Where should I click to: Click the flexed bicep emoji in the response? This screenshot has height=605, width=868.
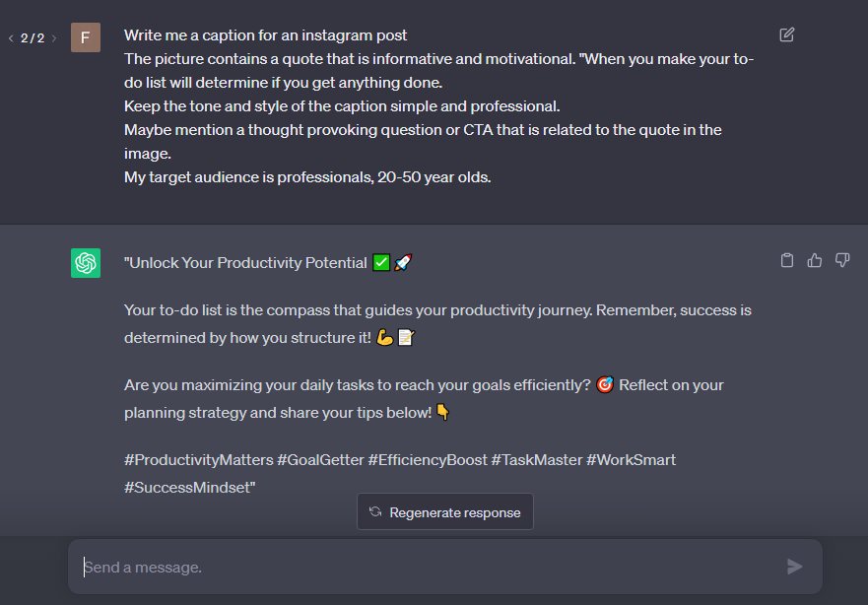[x=384, y=338]
